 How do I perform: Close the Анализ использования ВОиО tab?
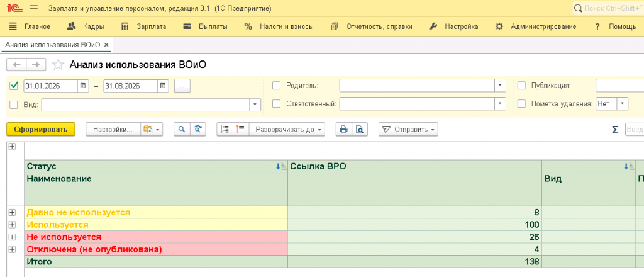click(x=106, y=45)
